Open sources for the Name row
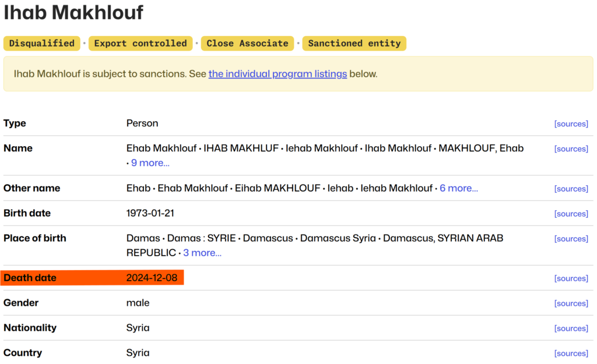The width and height of the screenshot is (597, 364). 571,149
